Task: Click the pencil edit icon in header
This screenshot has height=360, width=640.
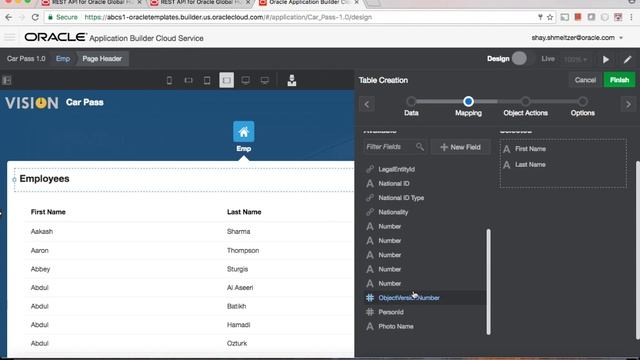Action: point(628,60)
